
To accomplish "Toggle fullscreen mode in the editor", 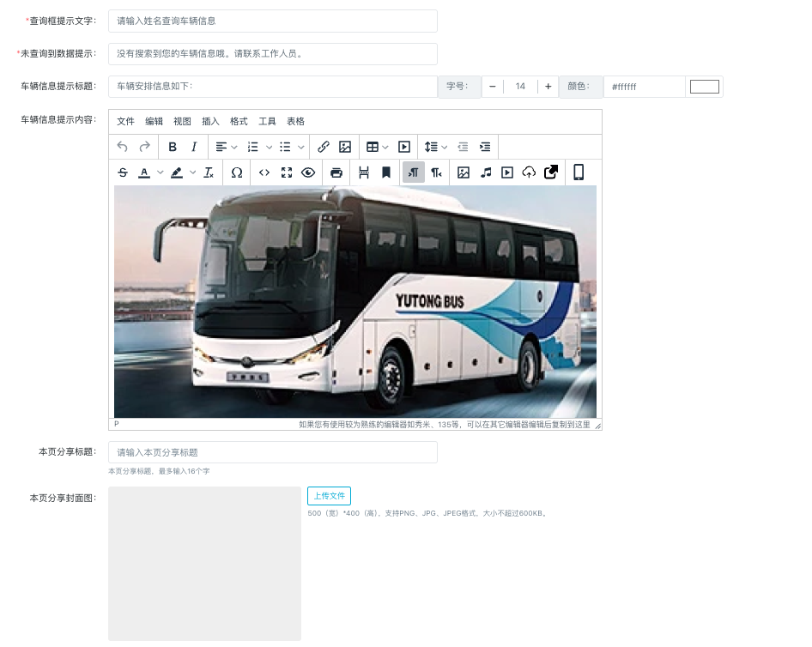I will pos(287,172).
